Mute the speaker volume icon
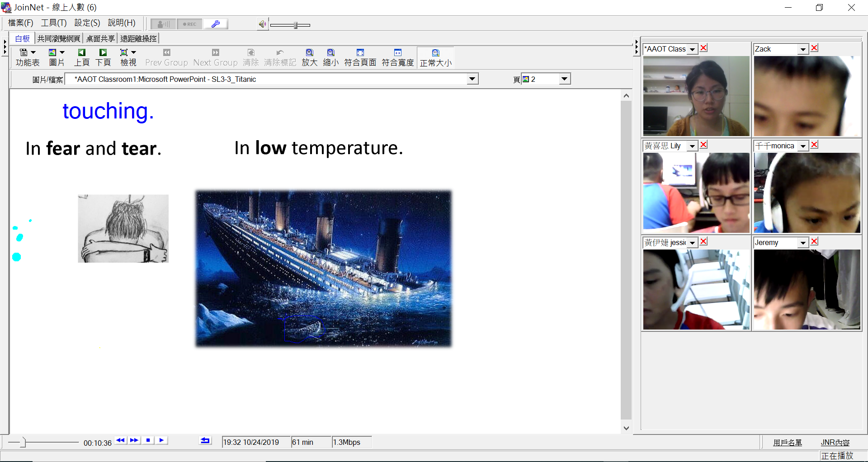The height and width of the screenshot is (462, 868). pos(262,24)
